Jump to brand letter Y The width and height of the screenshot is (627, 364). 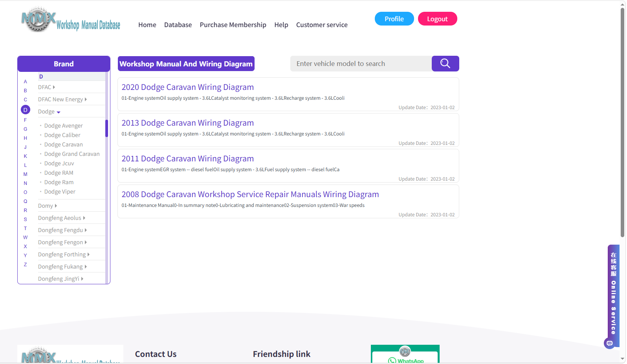(26, 256)
